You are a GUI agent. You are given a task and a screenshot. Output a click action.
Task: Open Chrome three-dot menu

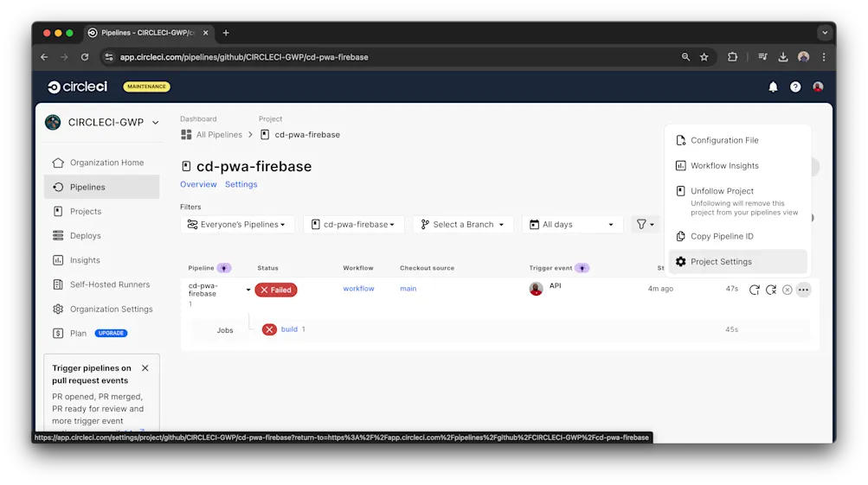coord(824,57)
